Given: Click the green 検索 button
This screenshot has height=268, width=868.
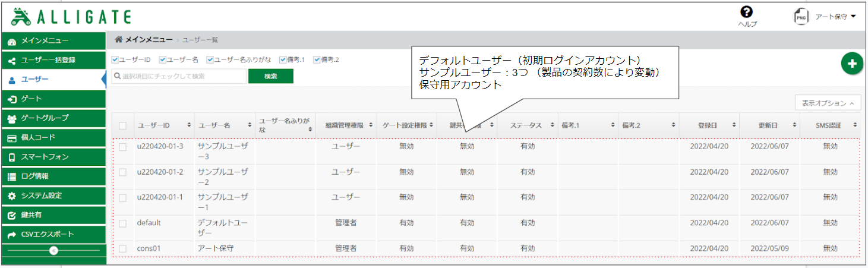Looking at the screenshot, I should coord(270,76).
